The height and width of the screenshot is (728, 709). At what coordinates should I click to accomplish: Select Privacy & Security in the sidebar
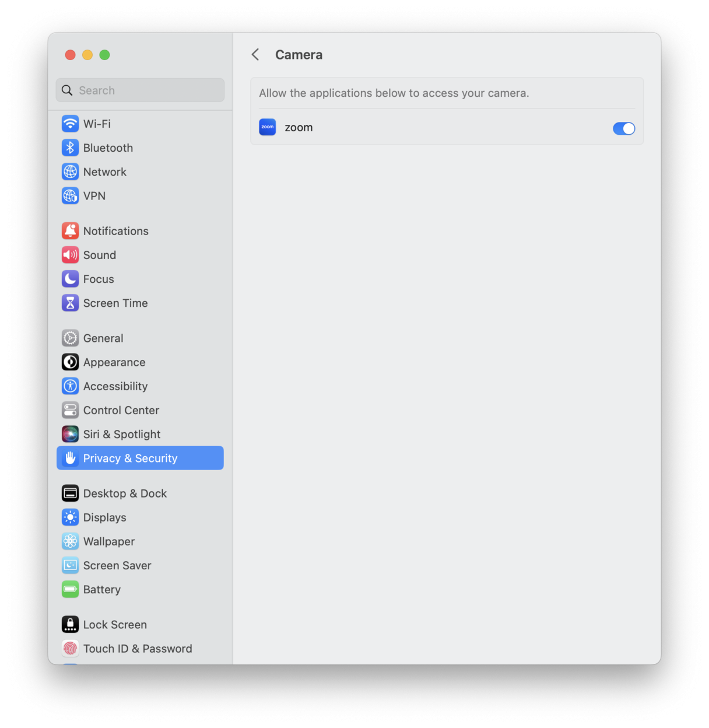tap(130, 458)
